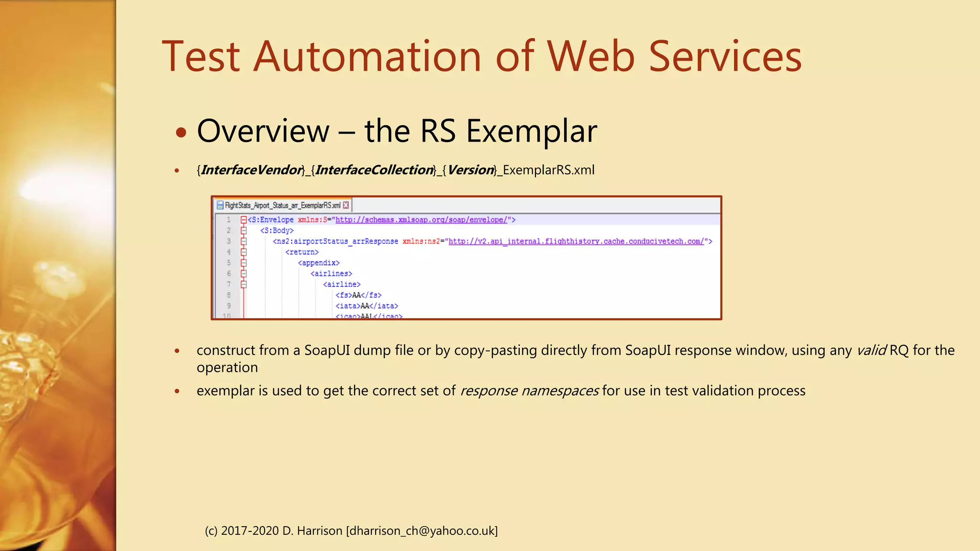Close the FlightStats_Airport_Status_arr_ExemplarRS.xml tab

(346, 205)
